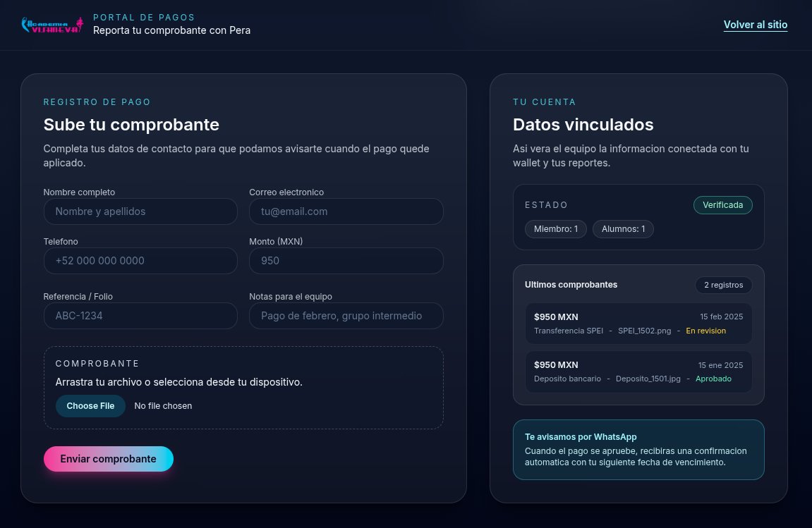The image size is (812, 528).
Task: Click the SPEI_1502.png file name
Action: pyautogui.click(x=644, y=331)
